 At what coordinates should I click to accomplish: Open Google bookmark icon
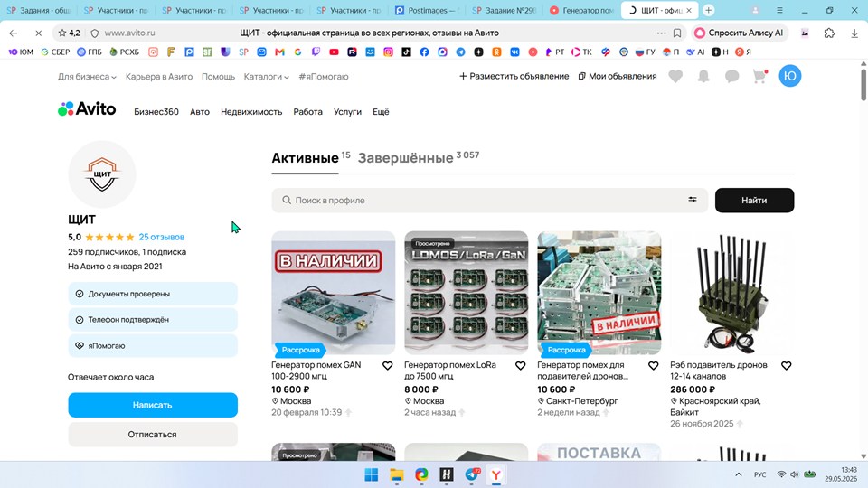pos(297,52)
